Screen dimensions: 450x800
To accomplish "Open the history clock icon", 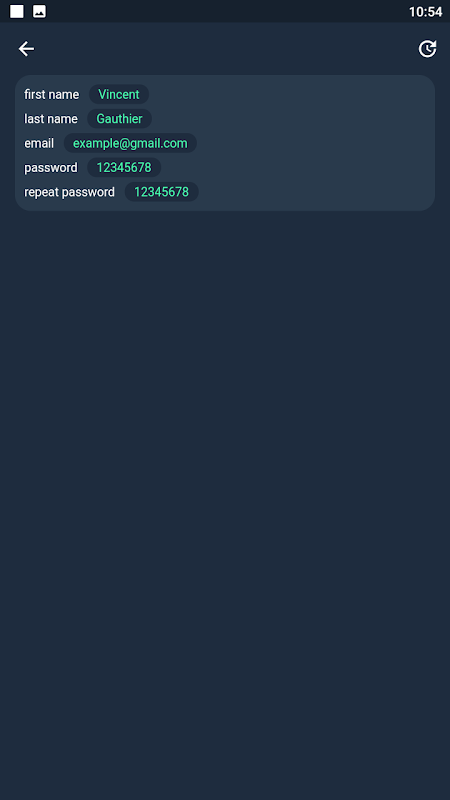I will [x=428, y=49].
